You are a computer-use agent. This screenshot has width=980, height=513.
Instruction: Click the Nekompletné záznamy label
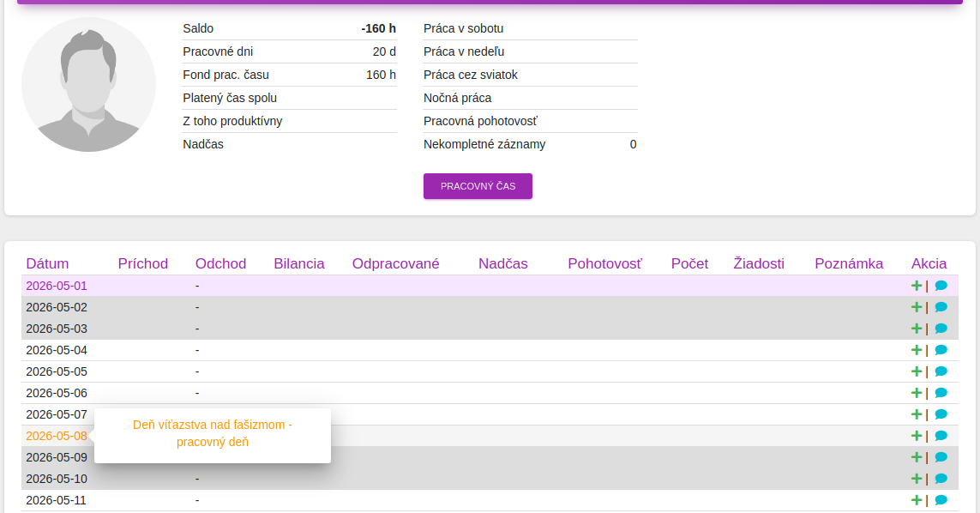[484, 144]
